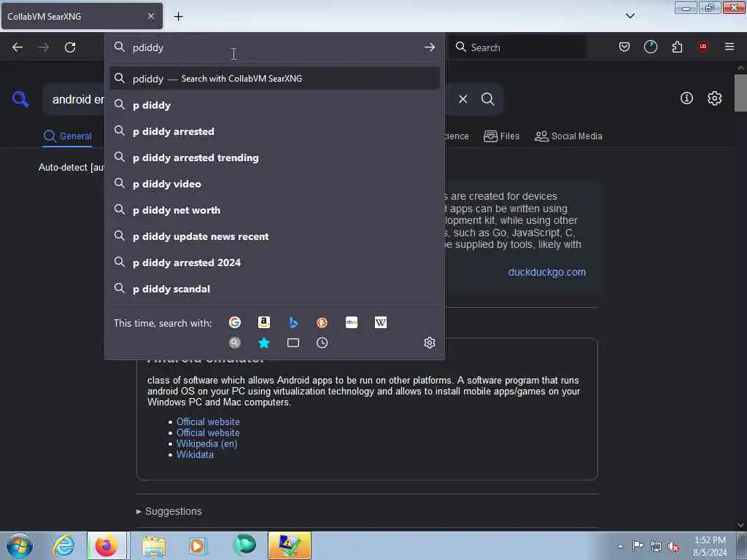Click the SearXNG logo icon
The width and height of the screenshot is (747, 560).
click(x=20, y=99)
